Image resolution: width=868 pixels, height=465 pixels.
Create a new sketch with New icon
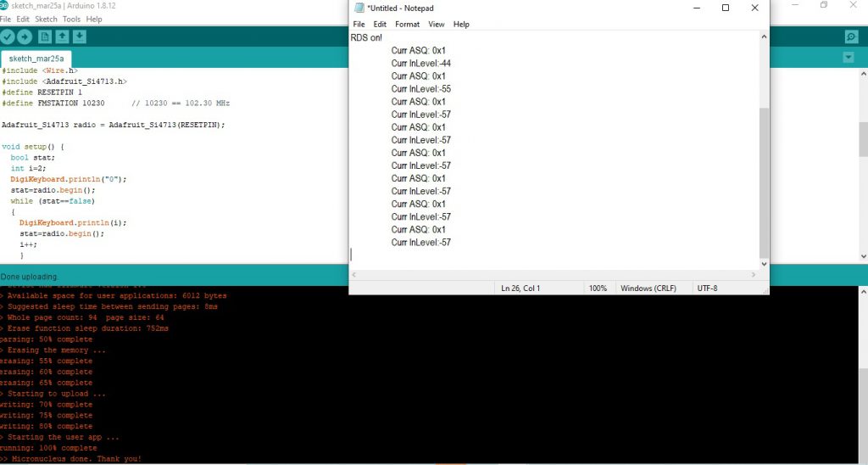coord(45,36)
